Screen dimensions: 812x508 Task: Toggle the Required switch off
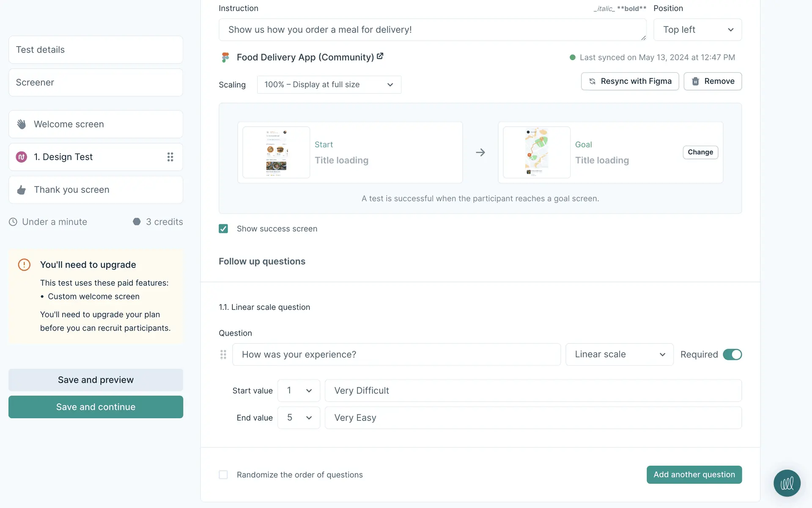(x=732, y=355)
